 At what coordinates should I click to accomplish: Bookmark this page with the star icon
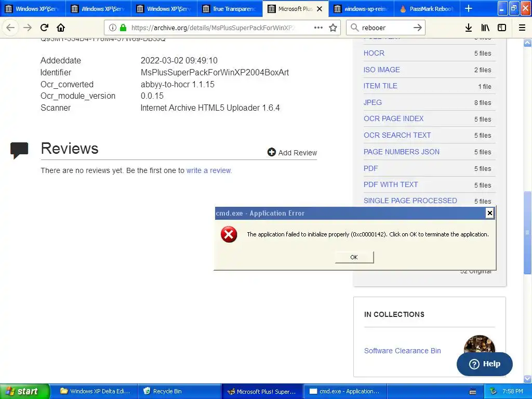[333, 28]
